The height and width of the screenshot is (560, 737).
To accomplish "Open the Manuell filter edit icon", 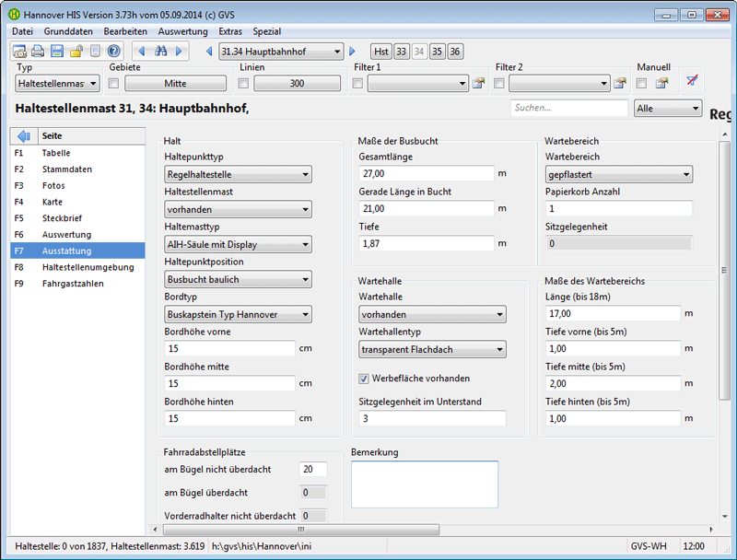I will click(x=662, y=83).
